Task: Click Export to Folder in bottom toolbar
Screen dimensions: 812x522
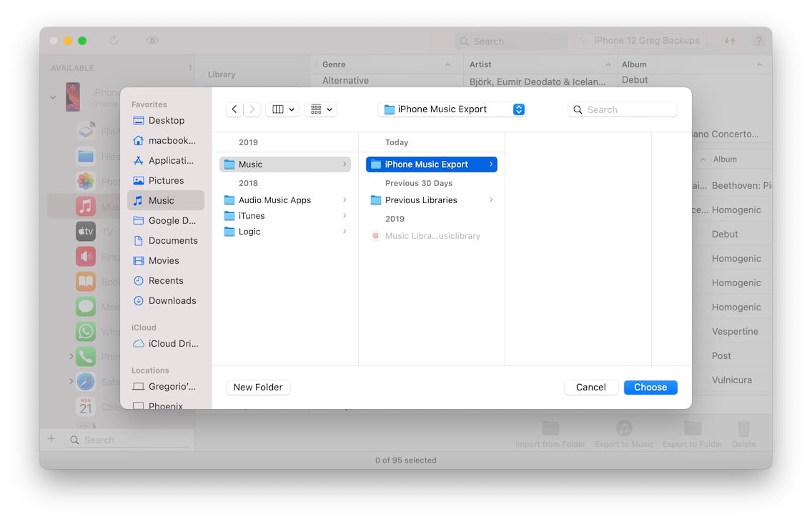Action: (x=693, y=434)
